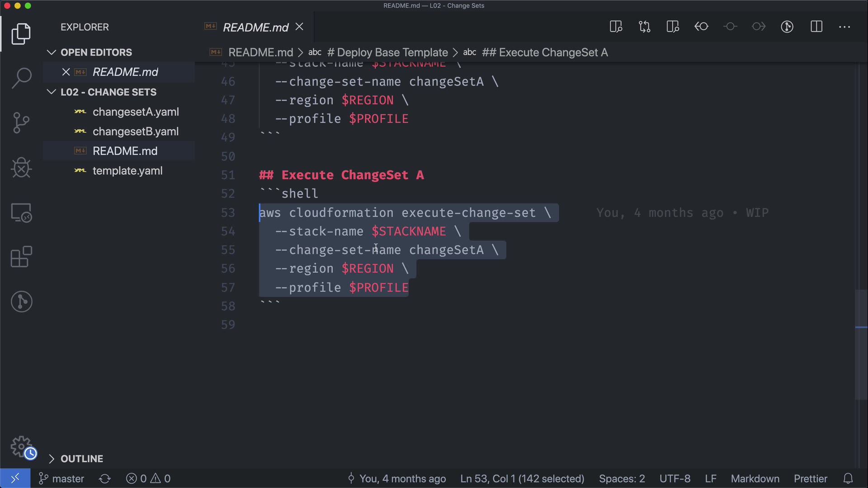Viewport: 868px width, 488px height.
Task: Click the errors and warnings counter
Action: click(148, 479)
